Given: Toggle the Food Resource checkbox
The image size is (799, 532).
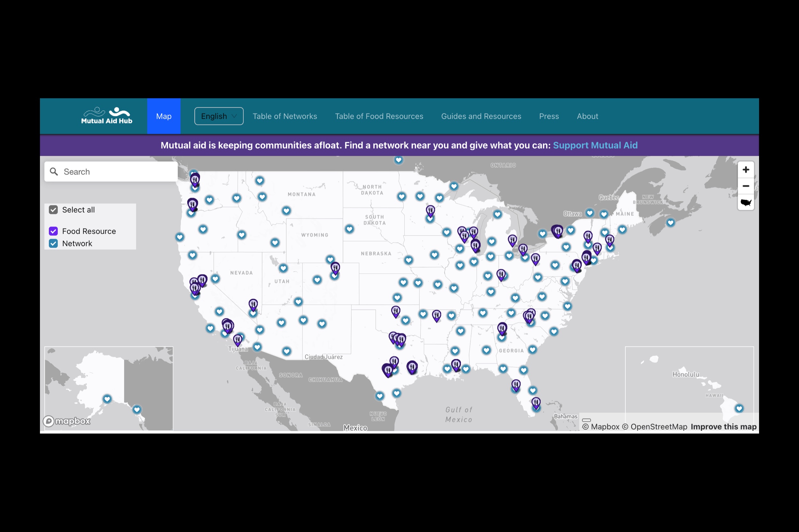Looking at the screenshot, I should [53, 231].
